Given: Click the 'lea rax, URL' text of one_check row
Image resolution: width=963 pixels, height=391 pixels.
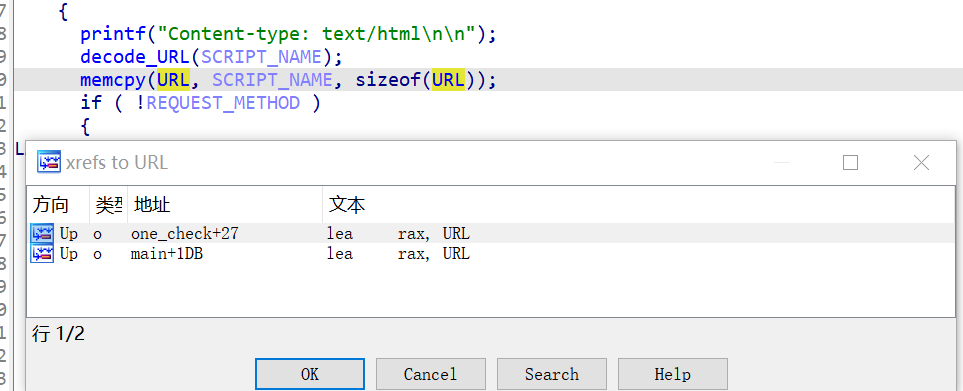Looking at the screenshot, I should click(398, 233).
